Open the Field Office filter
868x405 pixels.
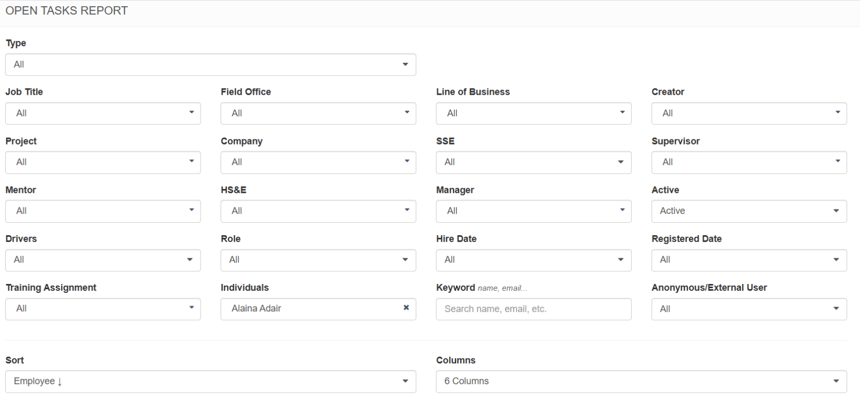pos(318,113)
